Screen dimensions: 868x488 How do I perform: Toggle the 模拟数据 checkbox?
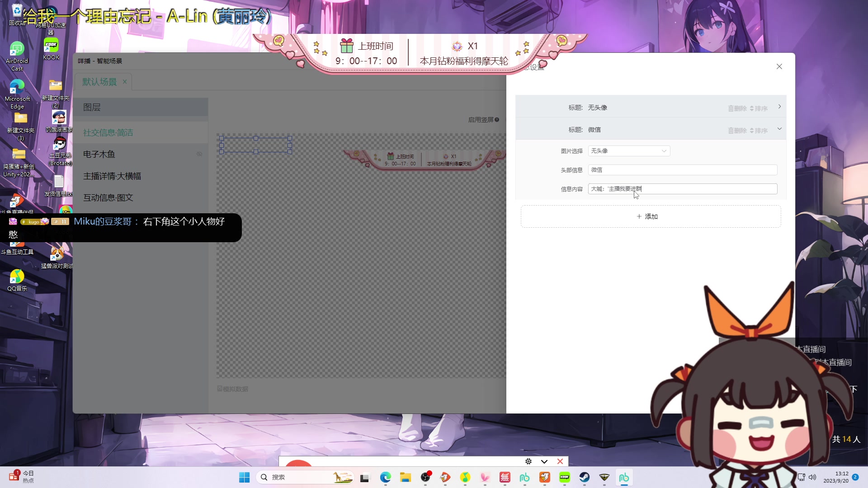pyautogui.click(x=233, y=389)
